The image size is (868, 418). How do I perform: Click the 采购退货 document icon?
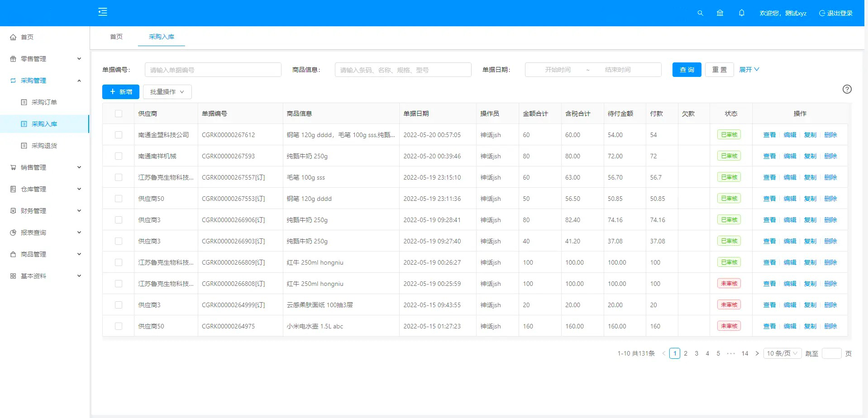tap(24, 146)
